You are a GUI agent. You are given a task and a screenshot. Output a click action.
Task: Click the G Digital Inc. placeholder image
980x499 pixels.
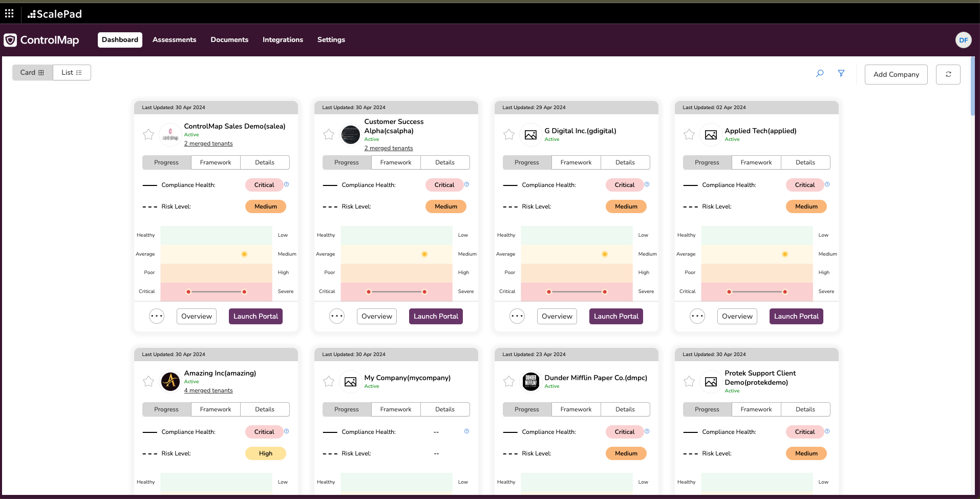click(531, 135)
